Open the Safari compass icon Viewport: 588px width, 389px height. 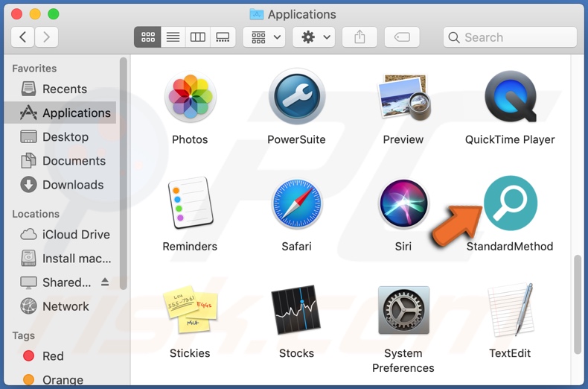(296, 203)
